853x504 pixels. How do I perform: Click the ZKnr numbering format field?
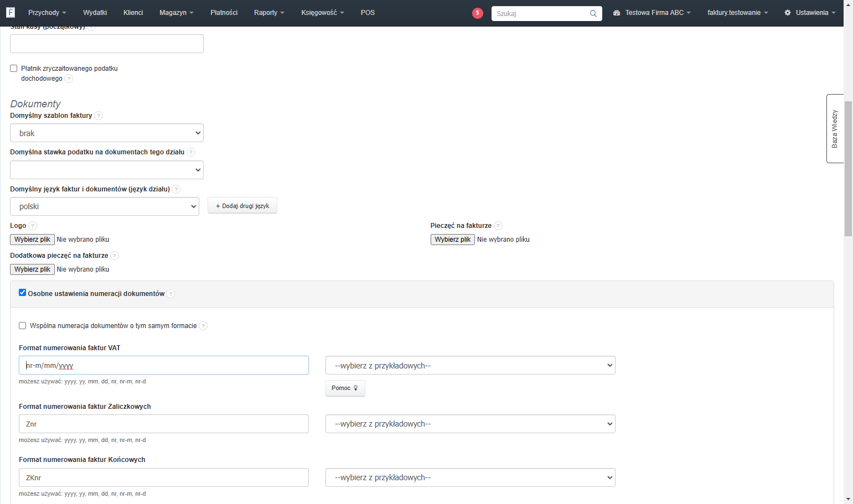[164, 477]
